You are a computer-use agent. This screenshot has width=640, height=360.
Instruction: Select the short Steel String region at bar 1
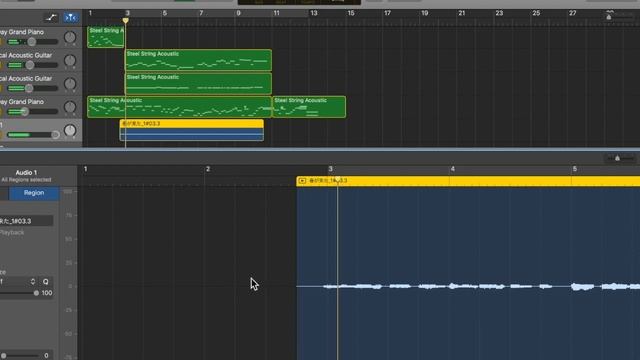[106, 37]
